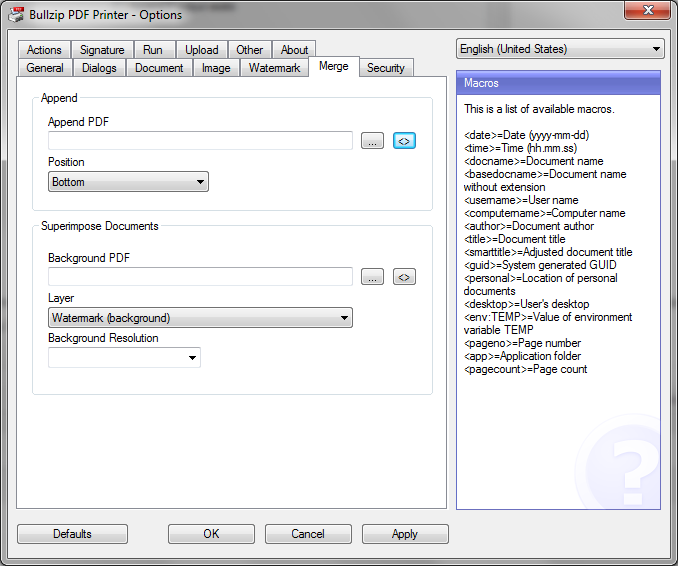Viewport: 678px width, 566px height.
Task: Click the <author>=Document author macro line
Action: coord(529,226)
